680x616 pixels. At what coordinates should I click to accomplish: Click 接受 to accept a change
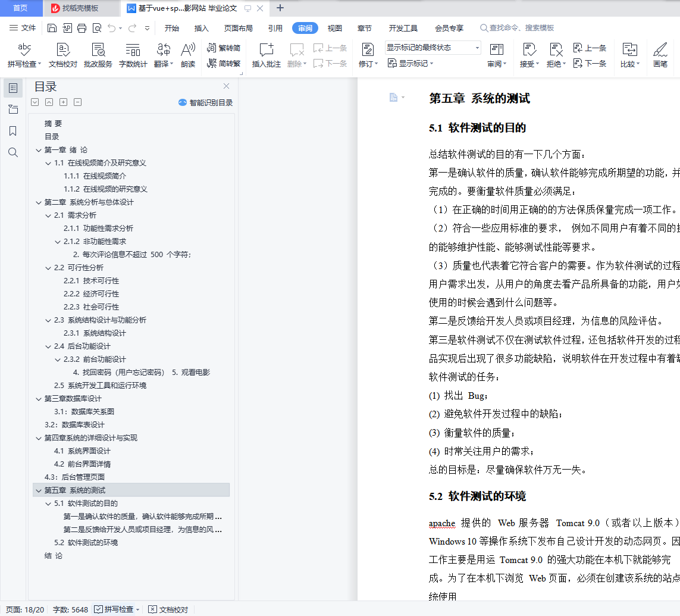click(x=529, y=55)
